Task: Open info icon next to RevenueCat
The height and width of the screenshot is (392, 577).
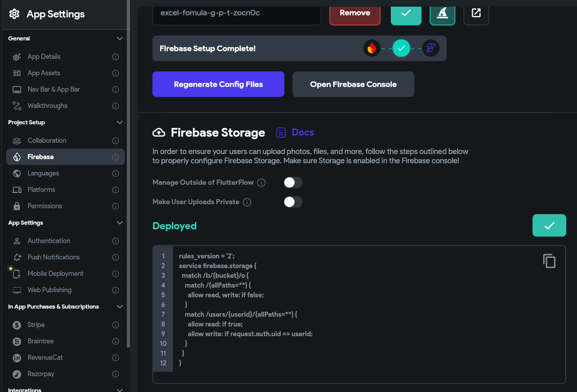Action: point(116,358)
